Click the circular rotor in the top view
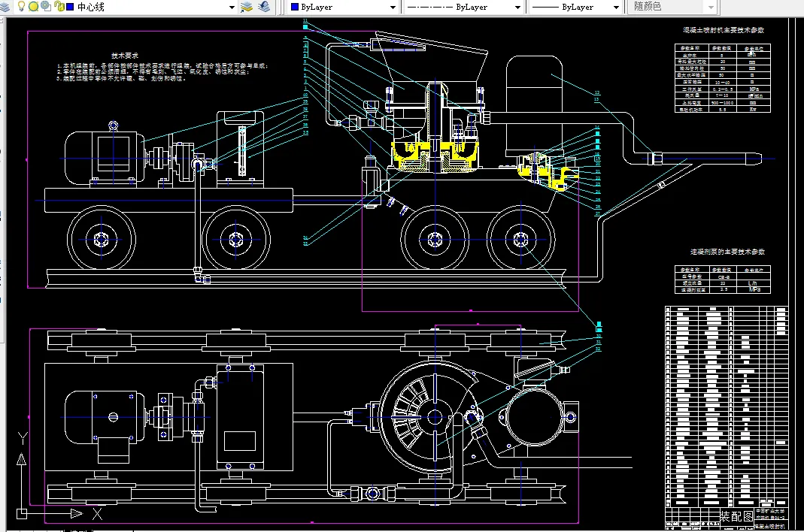This screenshot has height=532, width=804. 434,417
